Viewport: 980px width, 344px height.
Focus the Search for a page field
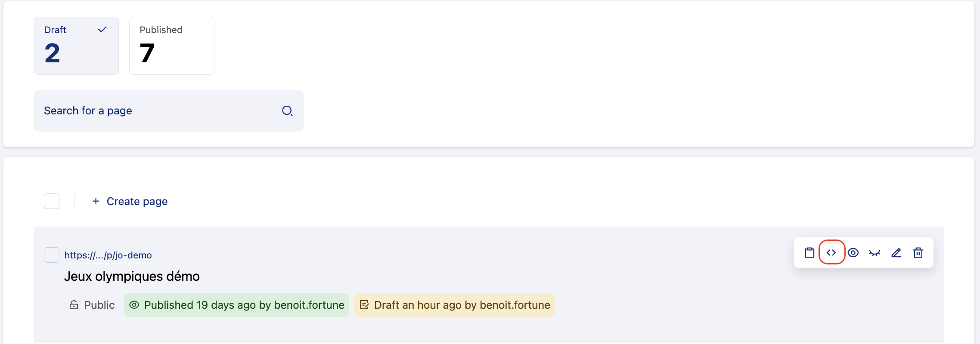point(159,111)
